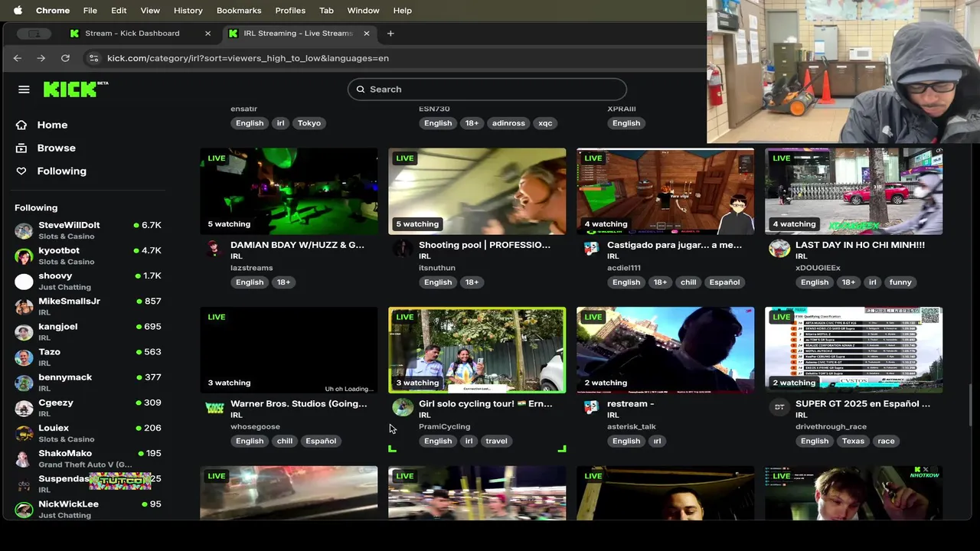
Task: Open Shooting pool stream thumbnail
Action: pos(477,191)
